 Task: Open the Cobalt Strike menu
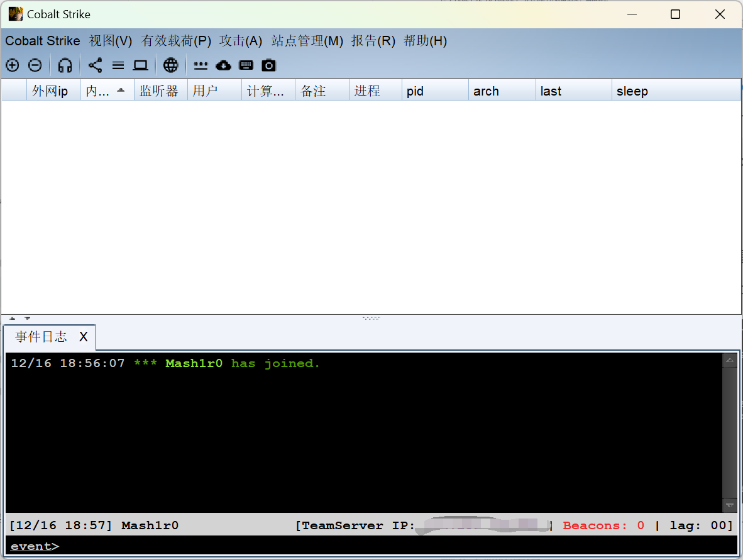coord(43,41)
